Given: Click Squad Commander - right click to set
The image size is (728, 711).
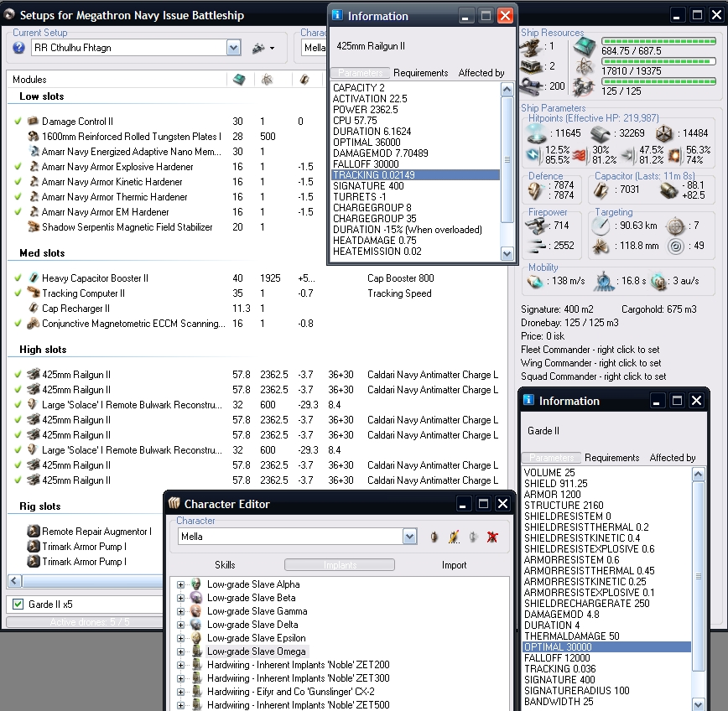Looking at the screenshot, I should click(593, 376).
